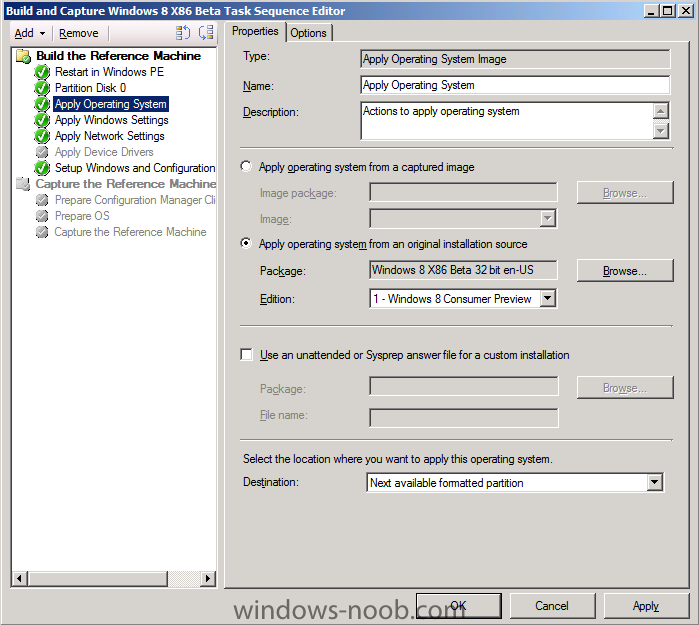The width and height of the screenshot is (699, 625).
Task: Select apply from a captured image option
Action: tap(246, 166)
